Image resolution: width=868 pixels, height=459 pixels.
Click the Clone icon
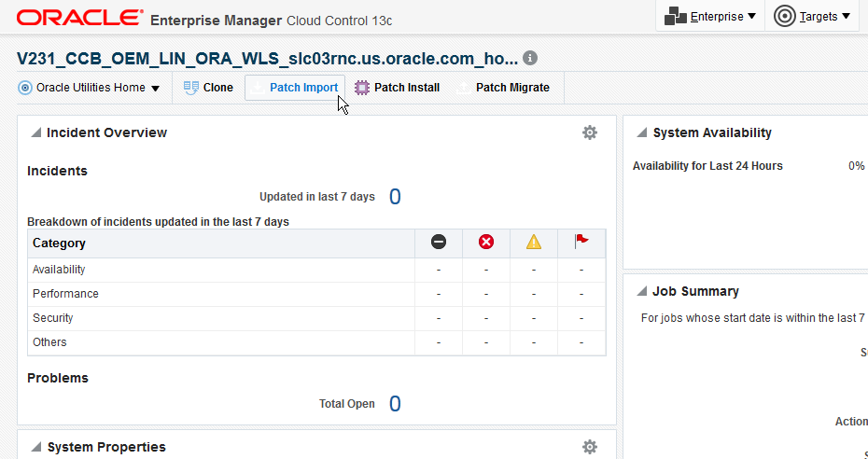pyautogui.click(x=191, y=88)
